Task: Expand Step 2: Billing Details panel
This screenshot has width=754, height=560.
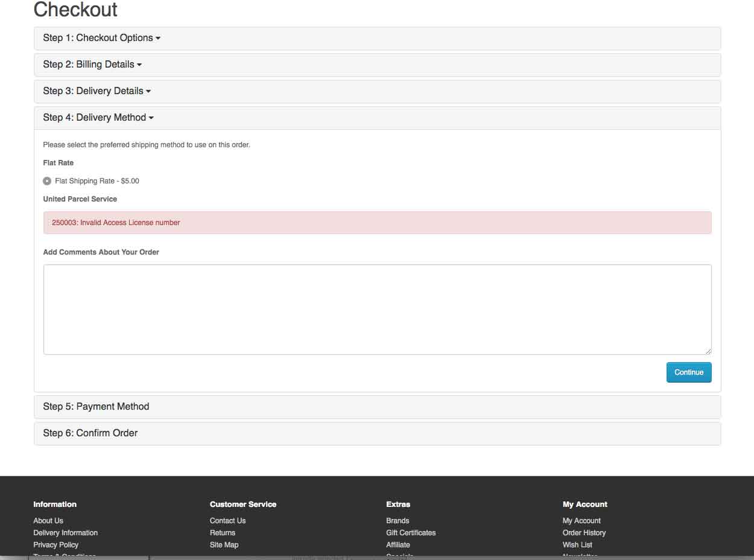Action: (92, 65)
